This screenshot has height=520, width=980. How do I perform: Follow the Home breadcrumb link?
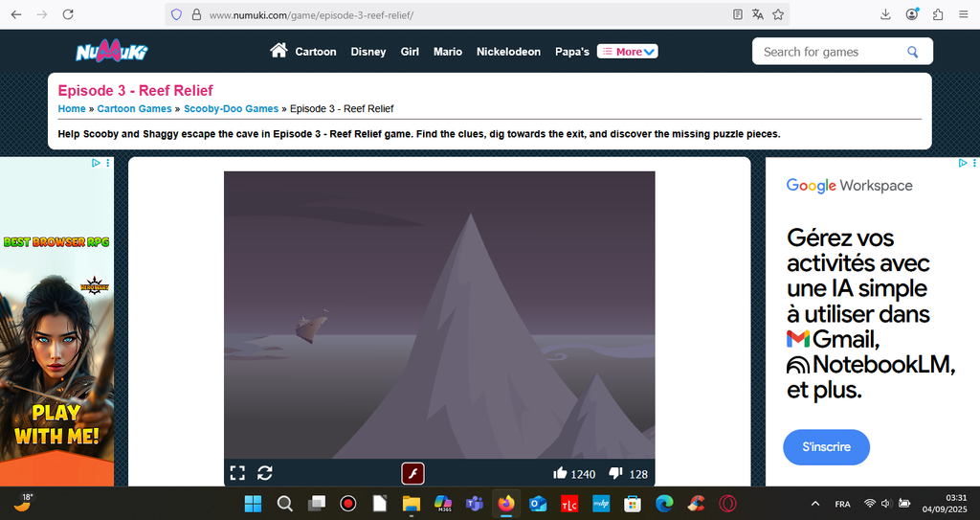pos(72,108)
